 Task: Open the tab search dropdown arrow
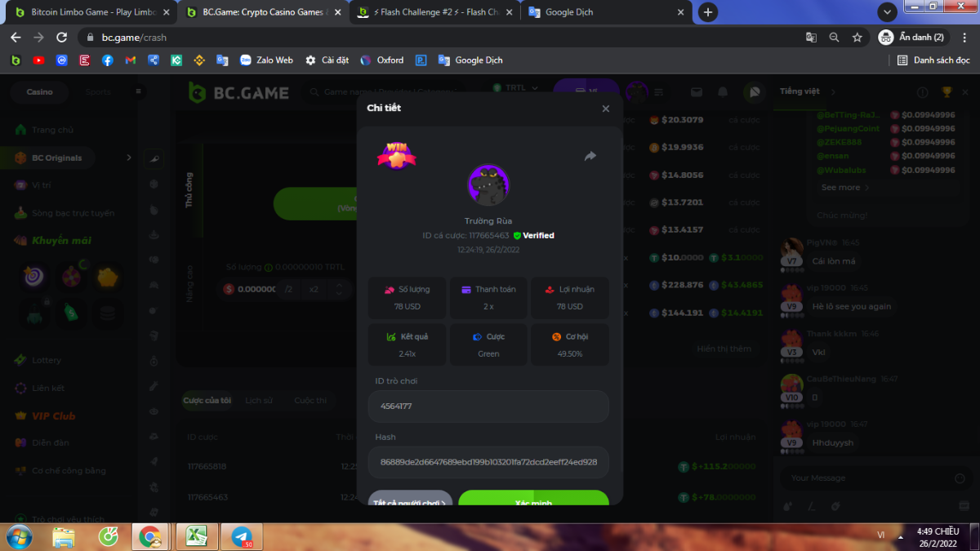(888, 12)
